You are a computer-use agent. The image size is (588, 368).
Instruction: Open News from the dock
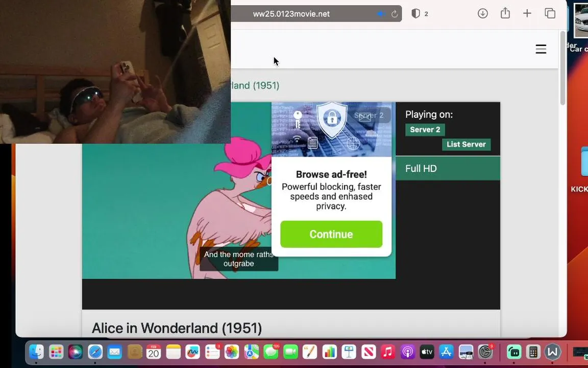pos(368,352)
